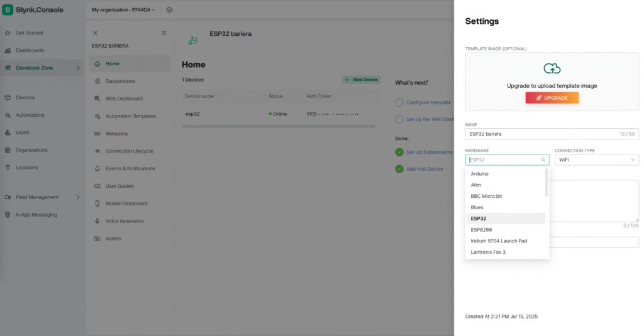Click the Datastreams icon
The image size is (644, 336).
[x=97, y=81]
